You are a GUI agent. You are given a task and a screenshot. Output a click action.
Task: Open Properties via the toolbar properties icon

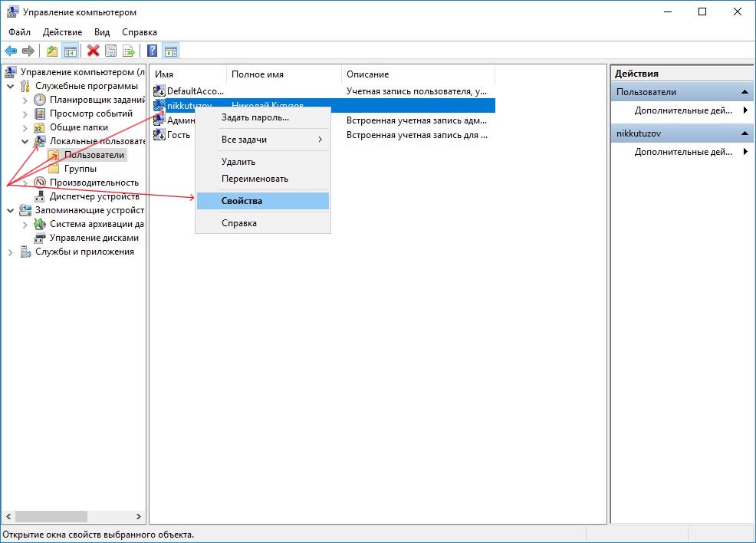pyautogui.click(x=110, y=51)
